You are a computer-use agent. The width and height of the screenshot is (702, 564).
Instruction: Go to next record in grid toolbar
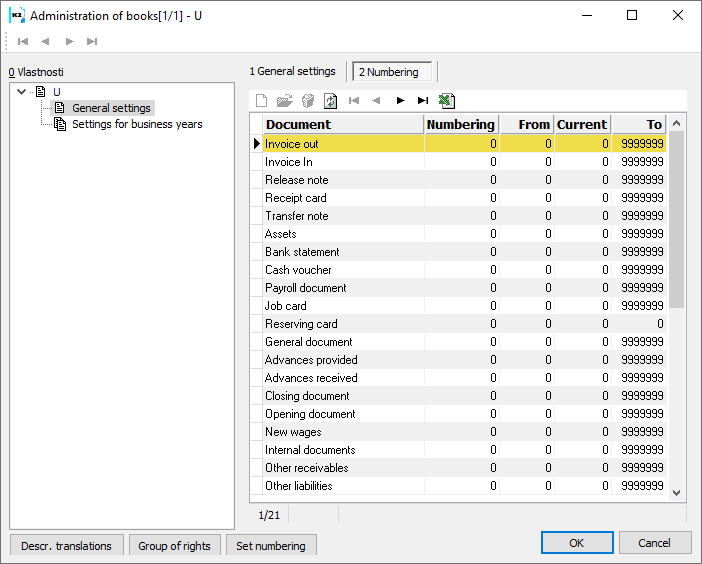pos(400,100)
